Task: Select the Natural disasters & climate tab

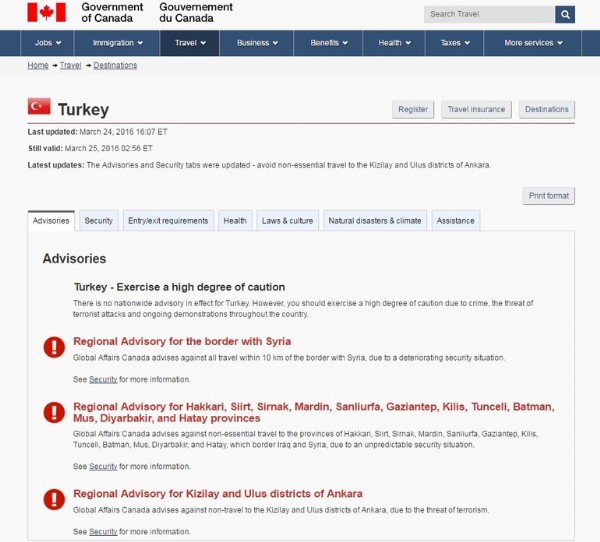Action: click(375, 221)
